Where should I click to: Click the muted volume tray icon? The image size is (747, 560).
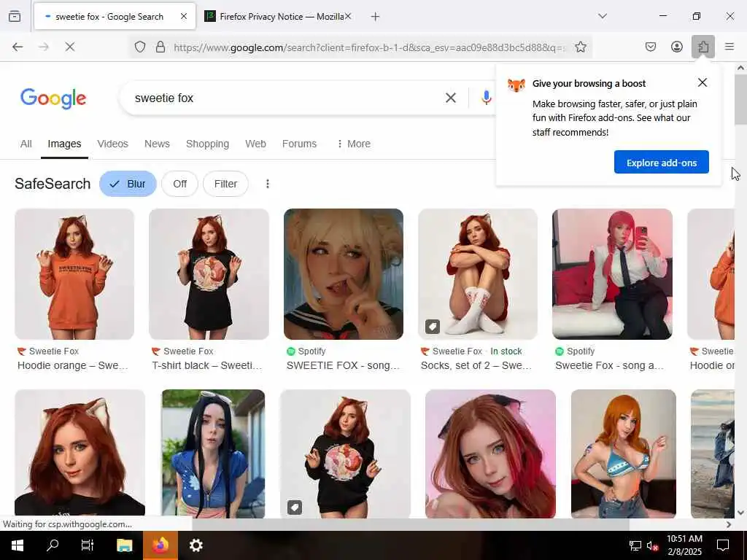click(x=652, y=545)
